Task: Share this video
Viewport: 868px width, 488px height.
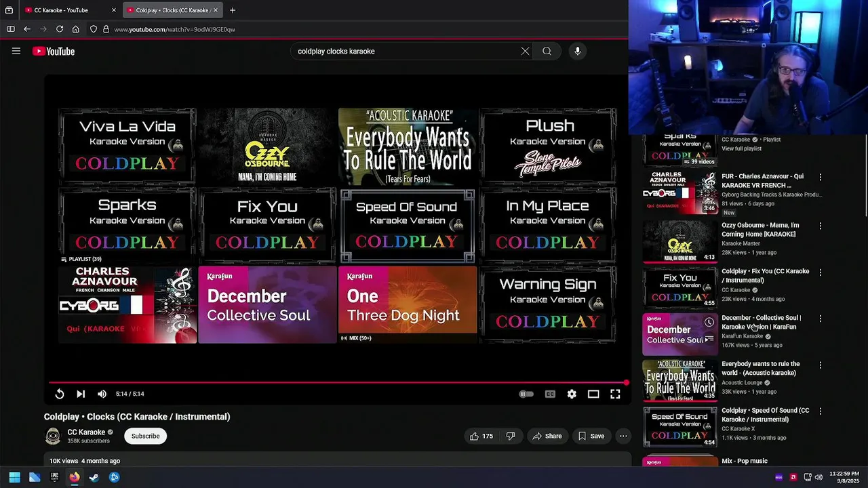Action: [x=547, y=436]
